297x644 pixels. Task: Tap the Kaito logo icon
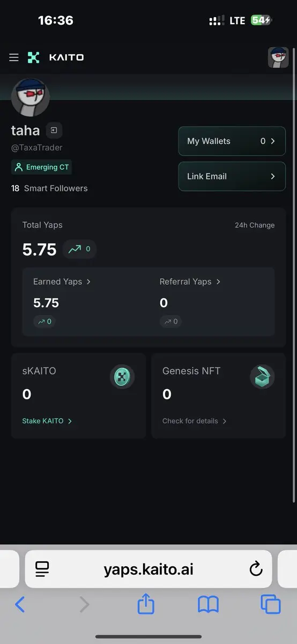pyautogui.click(x=34, y=57)
